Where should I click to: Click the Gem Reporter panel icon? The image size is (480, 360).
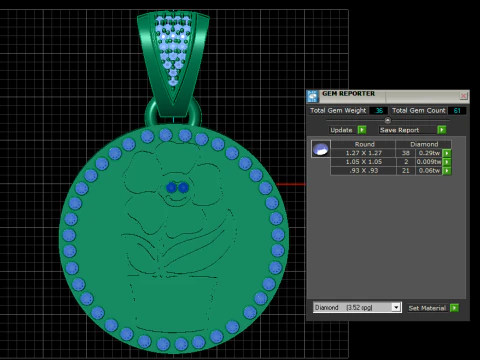312,96
